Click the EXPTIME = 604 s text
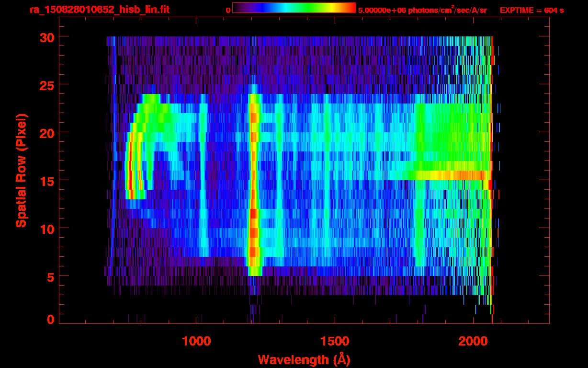This screenshot has width=588, height=368. pos(531,10)
